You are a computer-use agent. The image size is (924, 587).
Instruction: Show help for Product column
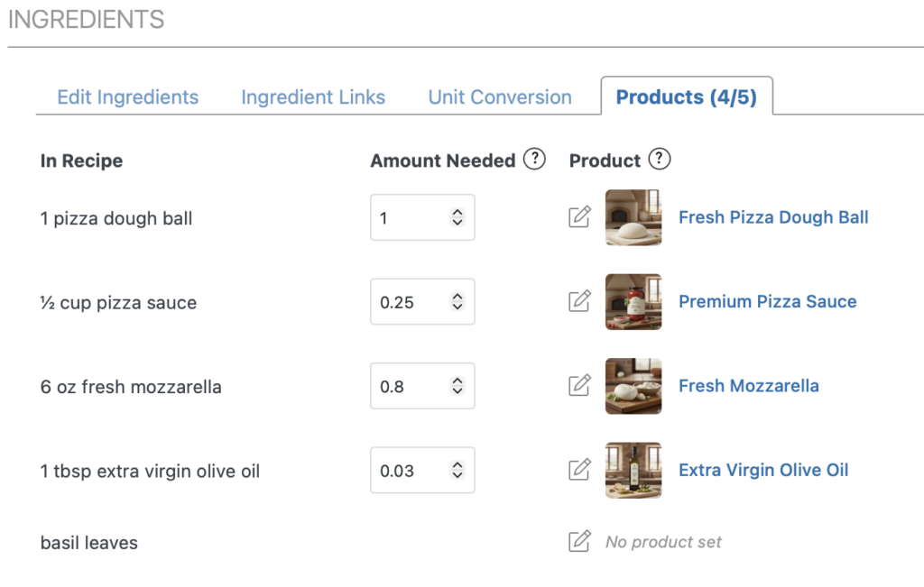point(661,160)
